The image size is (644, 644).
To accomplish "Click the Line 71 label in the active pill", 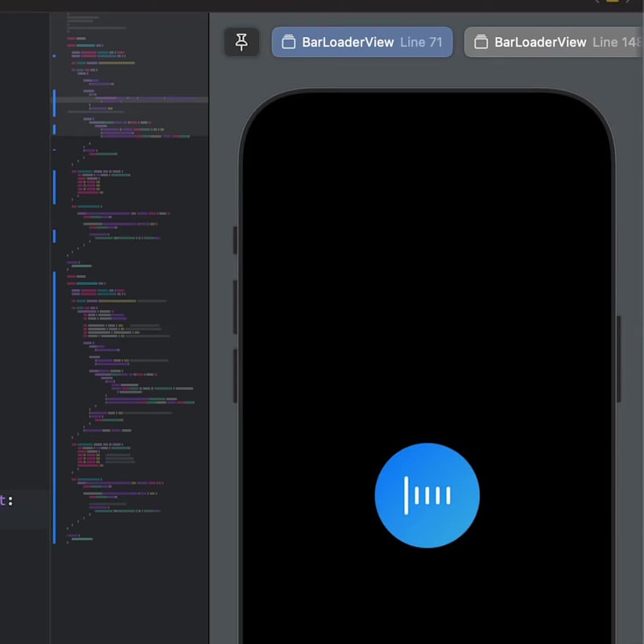I will point(420,42).
